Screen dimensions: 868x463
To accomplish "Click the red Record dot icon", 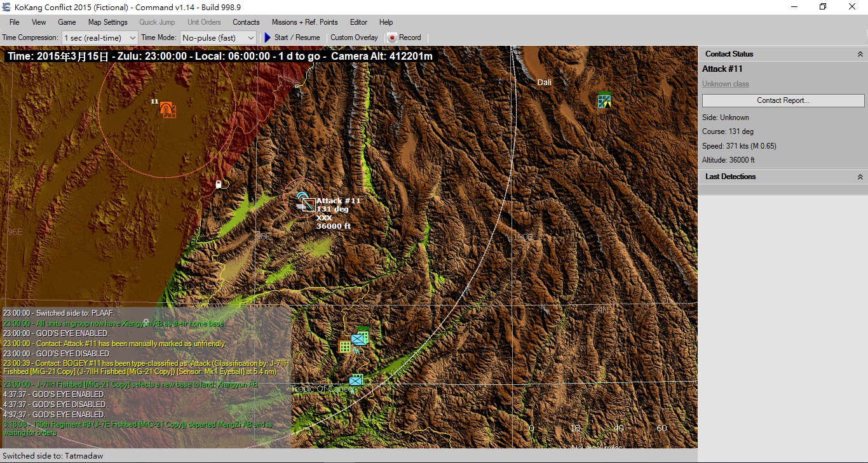I will click(392, 37).
